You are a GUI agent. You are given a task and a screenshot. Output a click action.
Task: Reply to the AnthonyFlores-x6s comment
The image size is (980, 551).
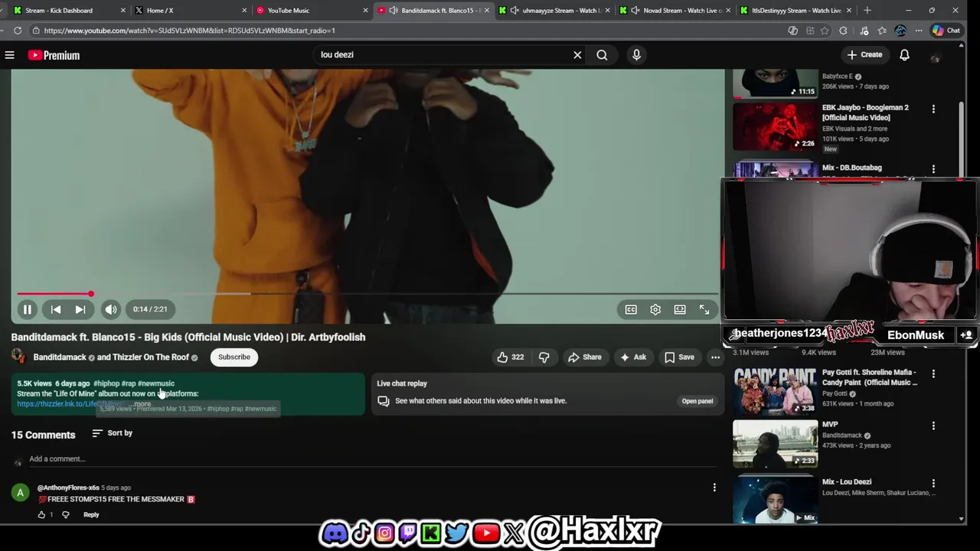click(91, 515)
